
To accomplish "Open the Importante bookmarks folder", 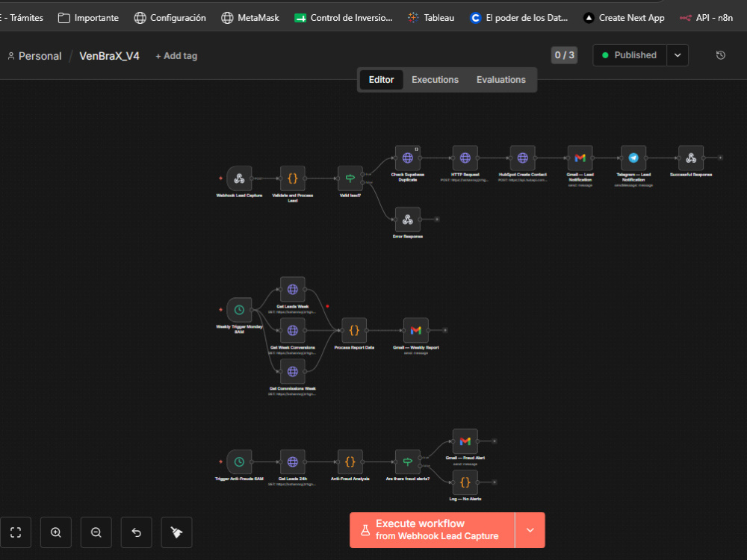I will (88, 18).
